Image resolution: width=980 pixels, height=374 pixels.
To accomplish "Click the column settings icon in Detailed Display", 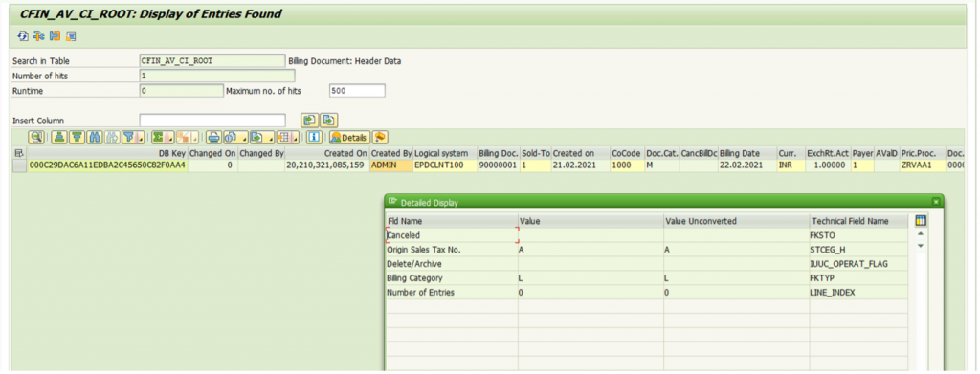I will click(920, 220).
